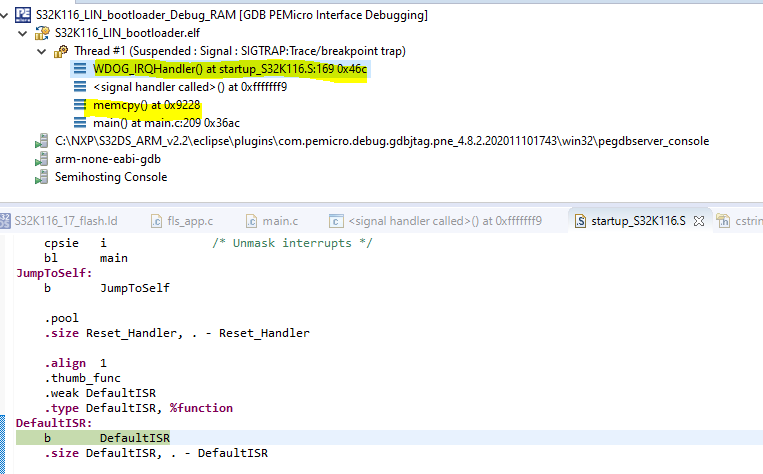Click the header file icon on cstring tab
Viewport: 763px width, 474px height.
coord(723,221)
